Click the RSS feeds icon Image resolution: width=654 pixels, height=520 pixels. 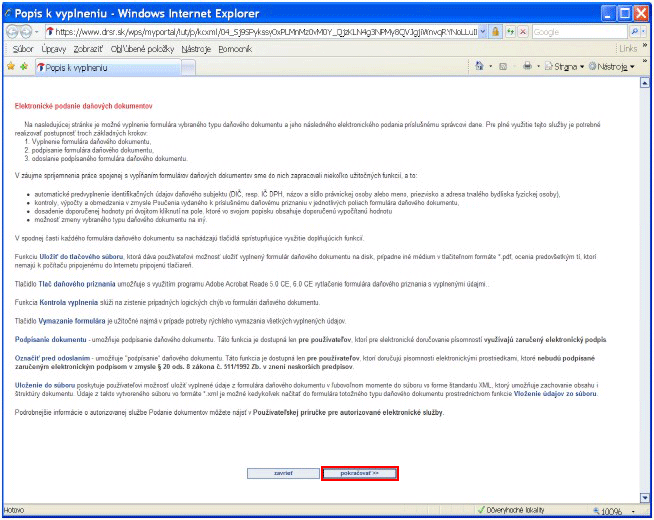tap(503, 66)
